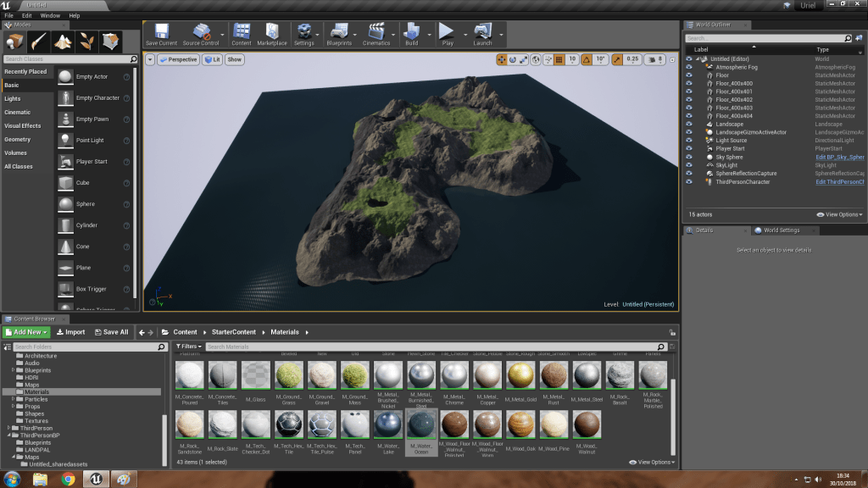Open the Filters dropdown in Content Browser
The image size is (868, 488).
[x=188, y=347]
